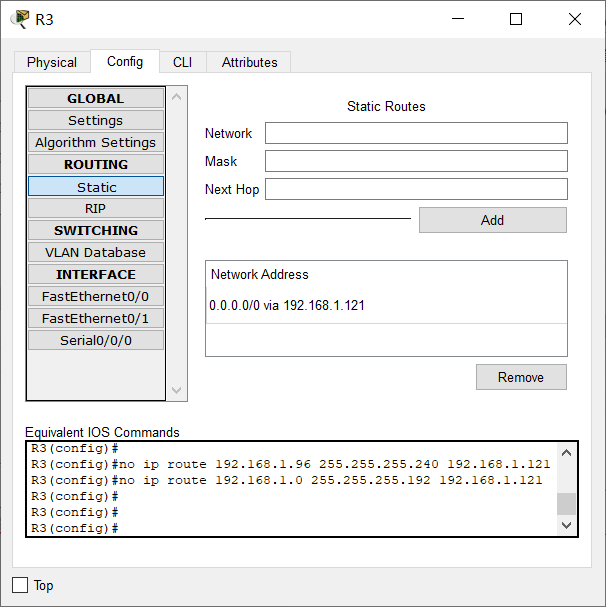Select the SWITCHING section header
This screenshot has height=607, width=606.
click(96, 230)
